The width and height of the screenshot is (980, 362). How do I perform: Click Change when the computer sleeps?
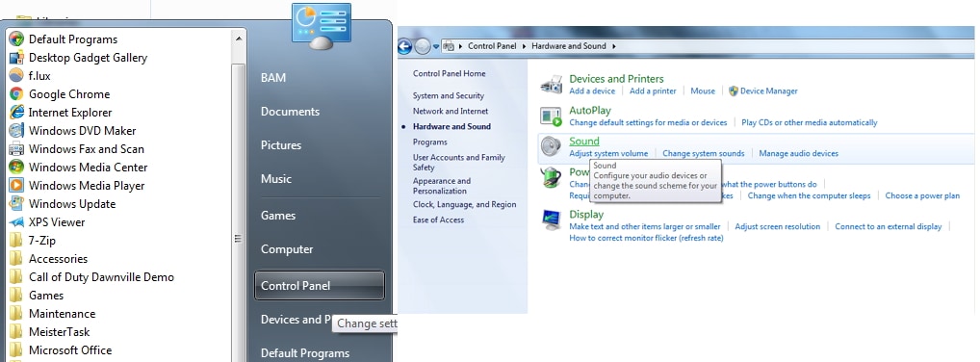point(809,195)
